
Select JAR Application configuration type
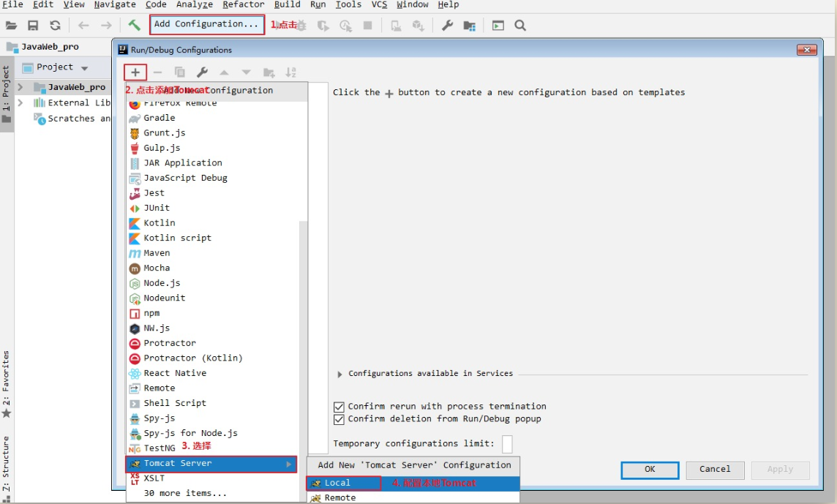click(217, 163)
